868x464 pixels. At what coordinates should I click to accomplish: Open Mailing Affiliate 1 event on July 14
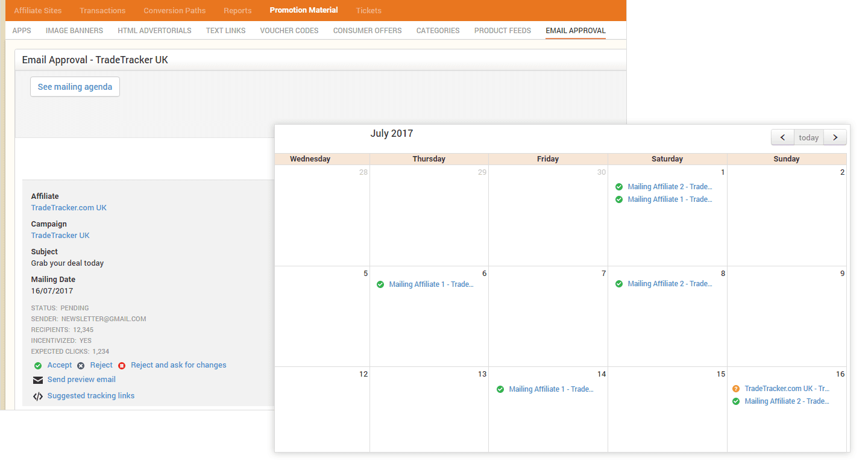point(551,389)
